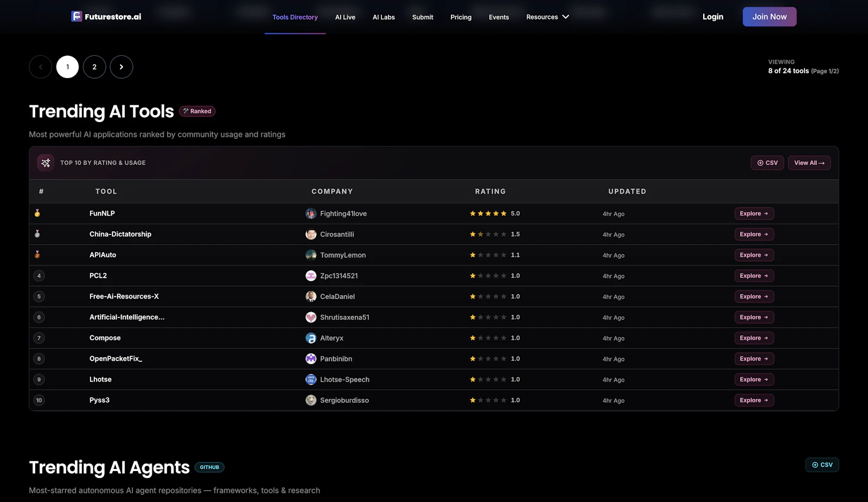Expand the Resources dropdown menu
The height and width of the screenshot is (502, 868).
[547, 17]
